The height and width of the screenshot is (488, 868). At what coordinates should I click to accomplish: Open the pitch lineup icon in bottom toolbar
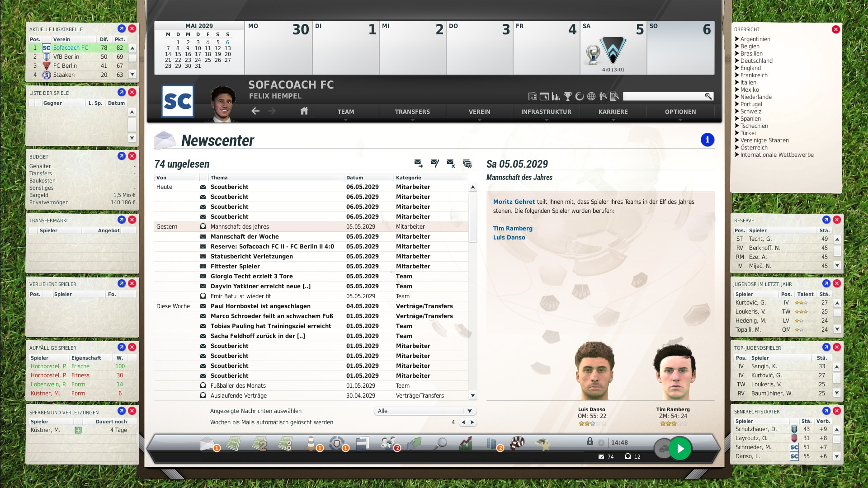[233, 443]
